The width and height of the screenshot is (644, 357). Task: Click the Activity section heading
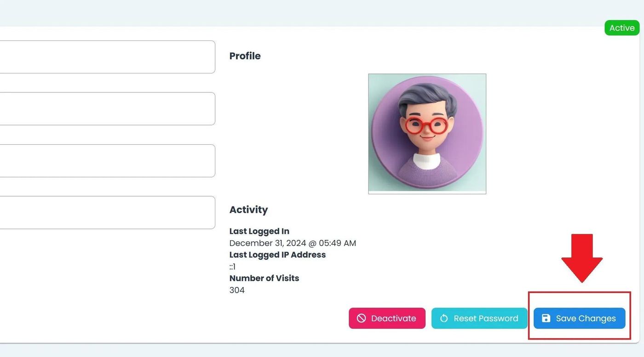tap(248, 210)
